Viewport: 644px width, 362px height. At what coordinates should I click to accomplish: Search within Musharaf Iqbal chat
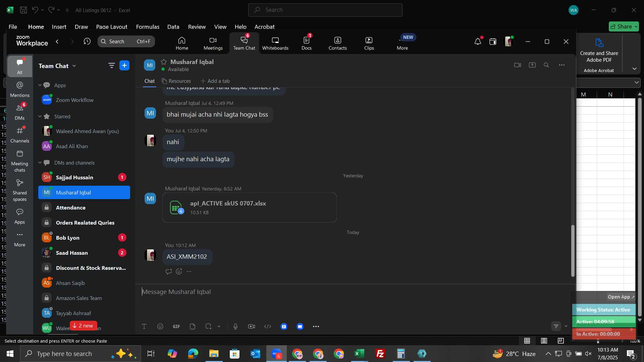[546, 65]
